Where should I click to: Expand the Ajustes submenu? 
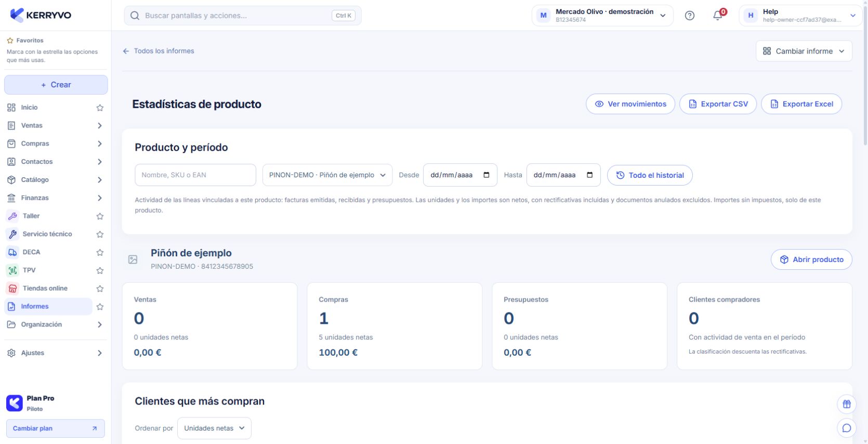100,353
